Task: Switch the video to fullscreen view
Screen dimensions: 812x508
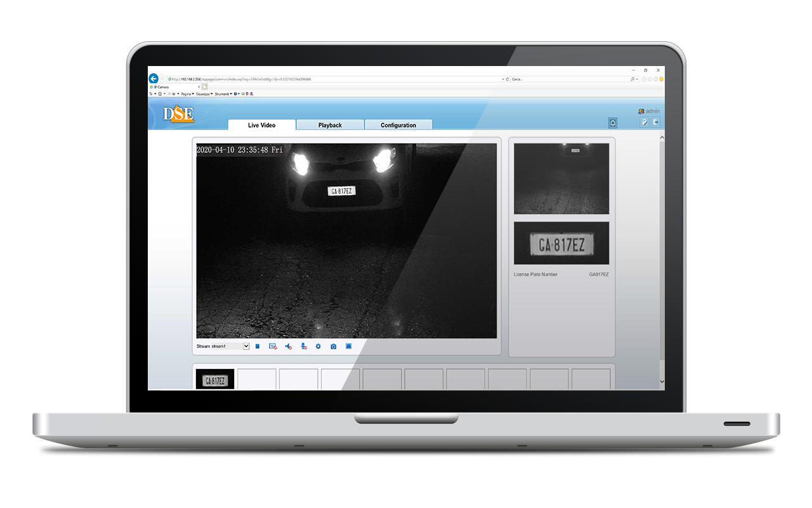Action: tap(348, 346)
